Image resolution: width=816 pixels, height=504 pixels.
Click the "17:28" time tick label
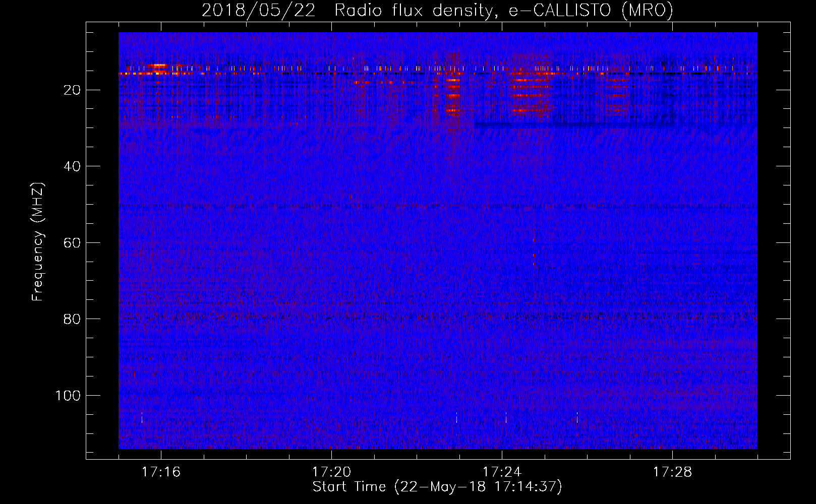(x=672, y=472)
